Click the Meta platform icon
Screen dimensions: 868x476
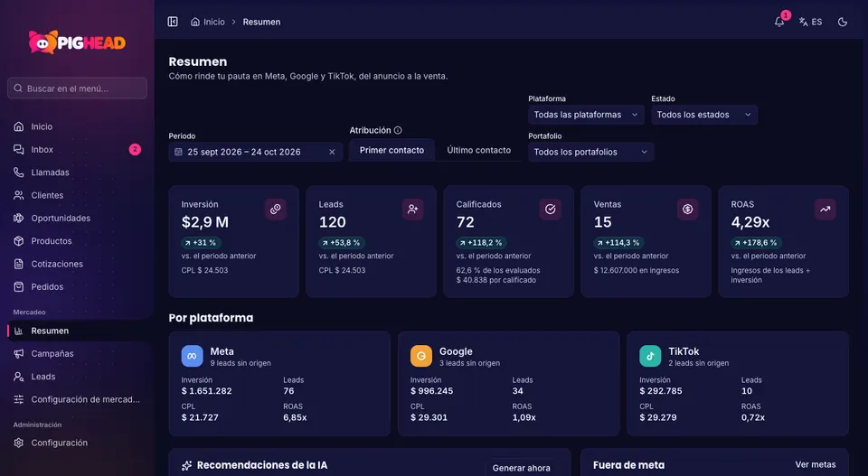point(192,356)
